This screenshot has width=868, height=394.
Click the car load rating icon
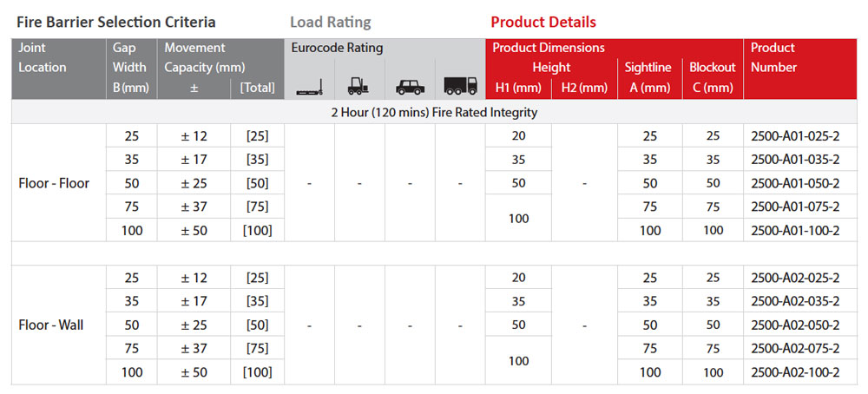point(411,87)
